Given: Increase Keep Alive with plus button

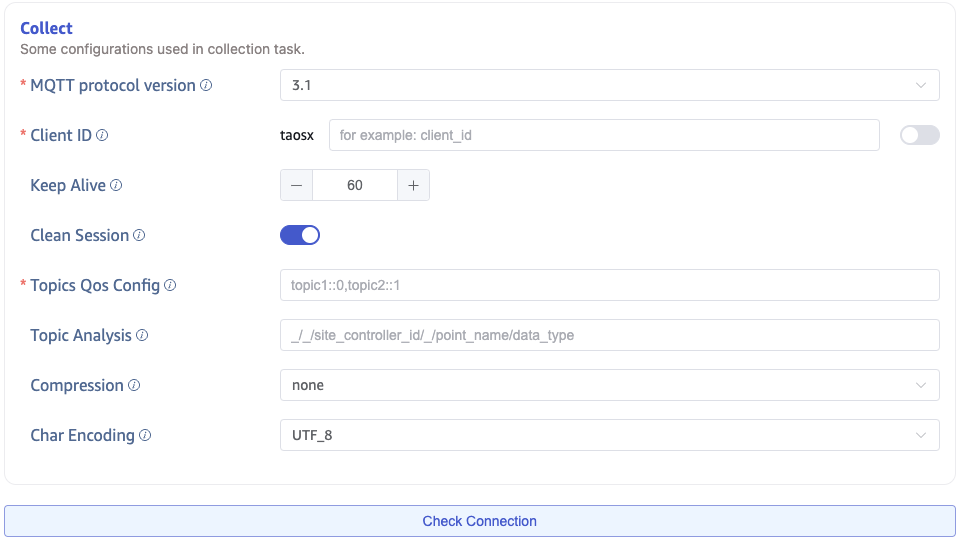Looking at the screenshot, I should 413,185.
